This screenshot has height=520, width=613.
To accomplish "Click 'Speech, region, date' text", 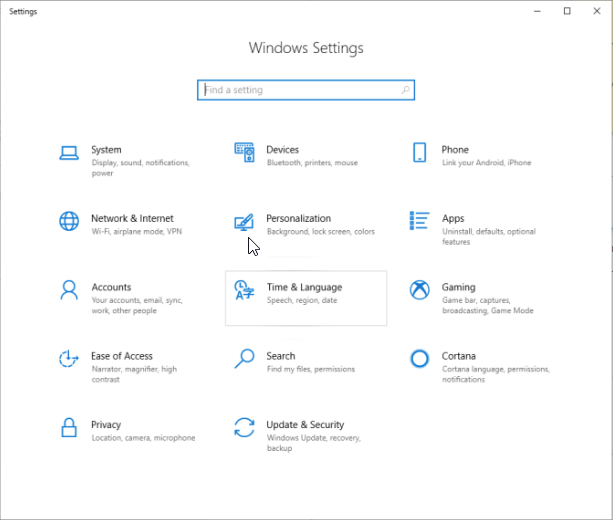I will point(302,300).
